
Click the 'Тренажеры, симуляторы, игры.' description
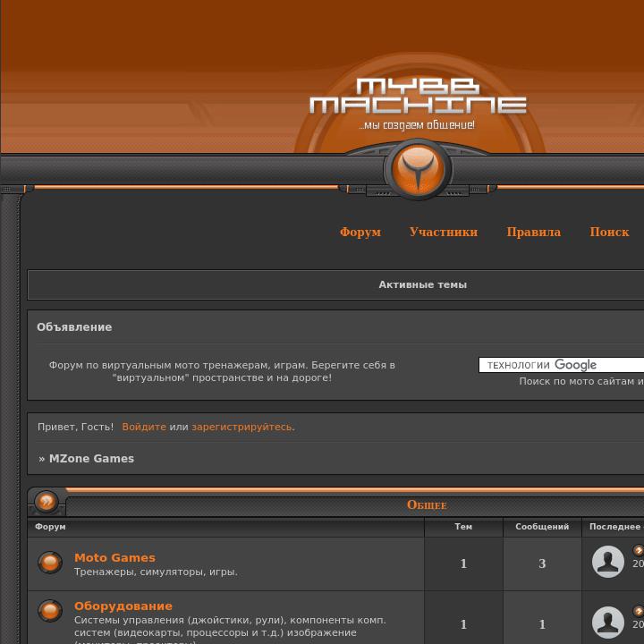pos(156,572)
